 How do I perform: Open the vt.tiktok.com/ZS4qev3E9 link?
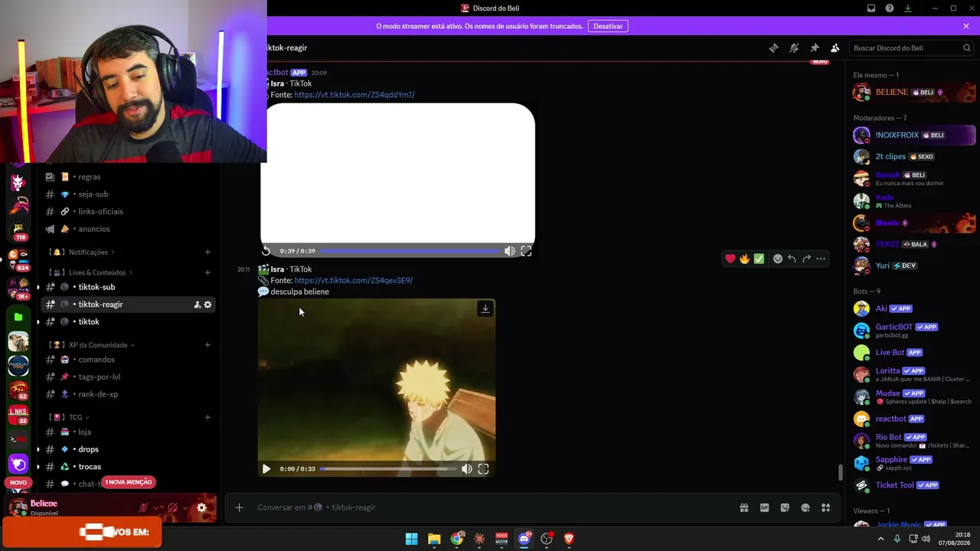(353, 280)
